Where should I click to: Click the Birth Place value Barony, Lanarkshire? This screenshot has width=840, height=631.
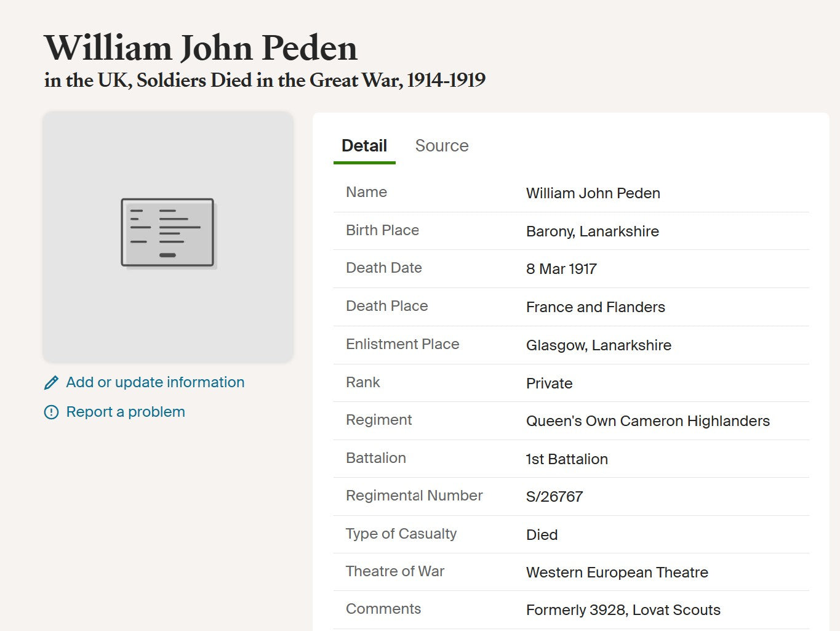coord(592,231)
